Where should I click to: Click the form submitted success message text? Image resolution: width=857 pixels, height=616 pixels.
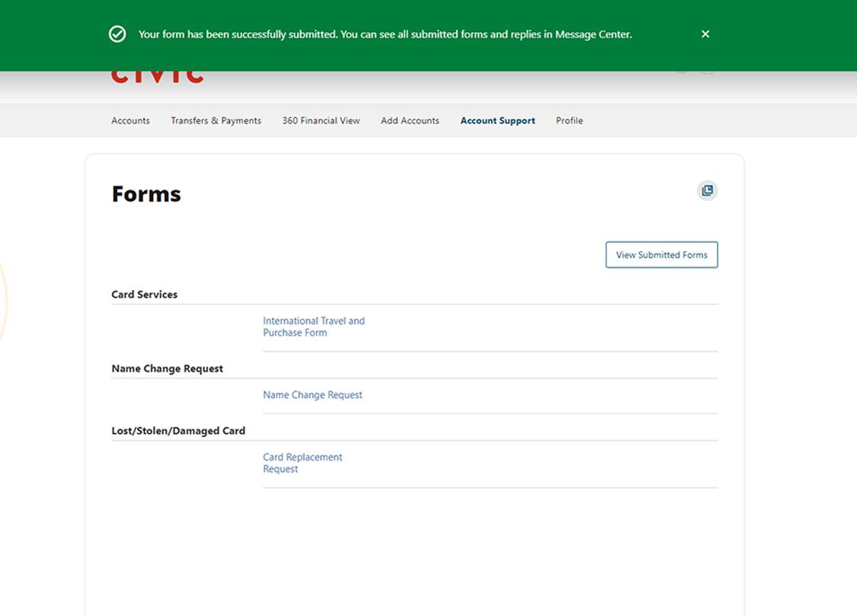click(x=385, y=34)
